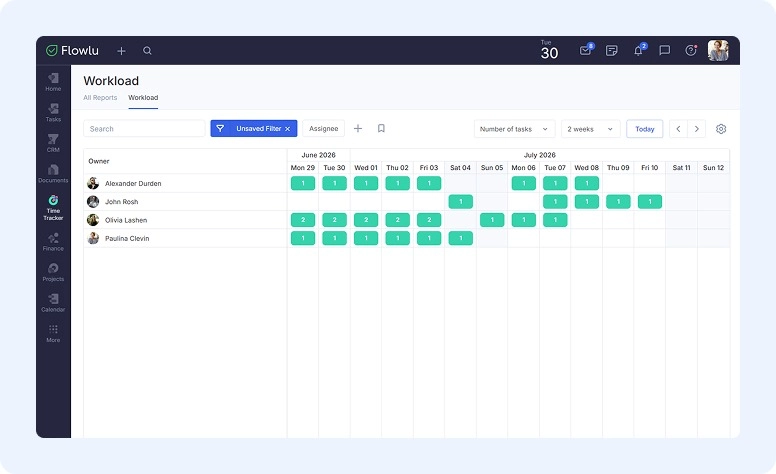Save filter using the bookmark icon
This screenshot has width=776, height=474.
click(x=381, y=129)
